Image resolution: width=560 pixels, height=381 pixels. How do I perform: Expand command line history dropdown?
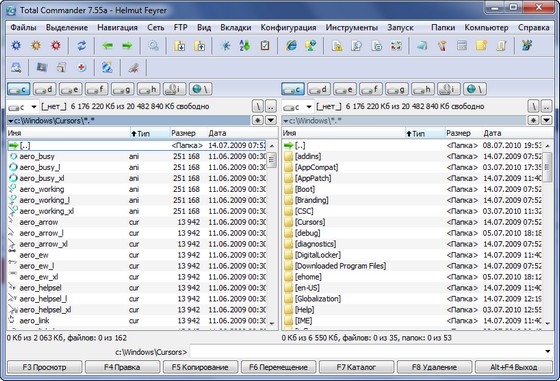pos(548,352)
